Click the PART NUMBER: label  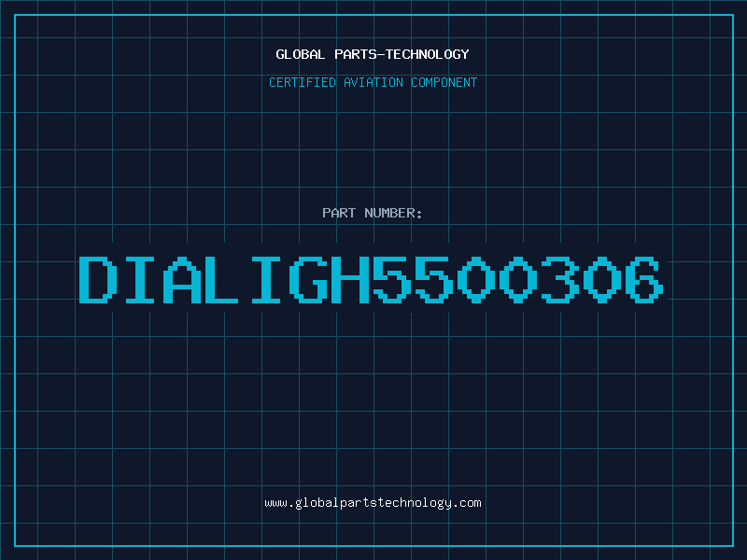coord(373,213)
